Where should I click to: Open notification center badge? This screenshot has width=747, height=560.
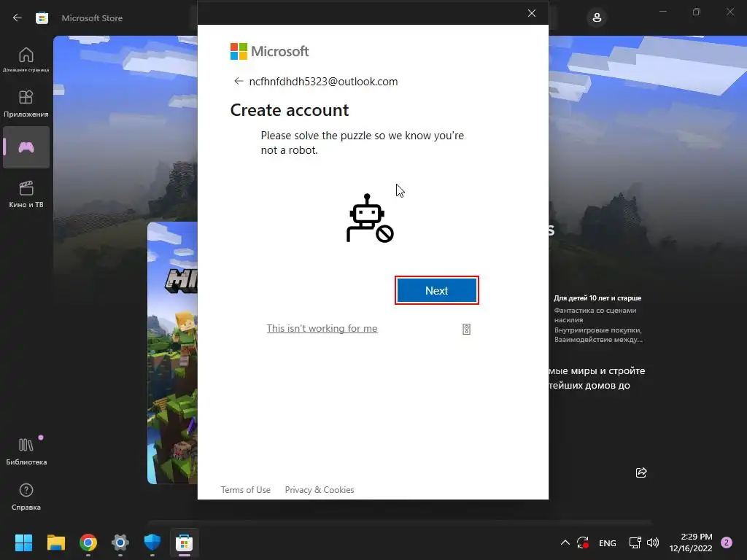tap(727, 542)
